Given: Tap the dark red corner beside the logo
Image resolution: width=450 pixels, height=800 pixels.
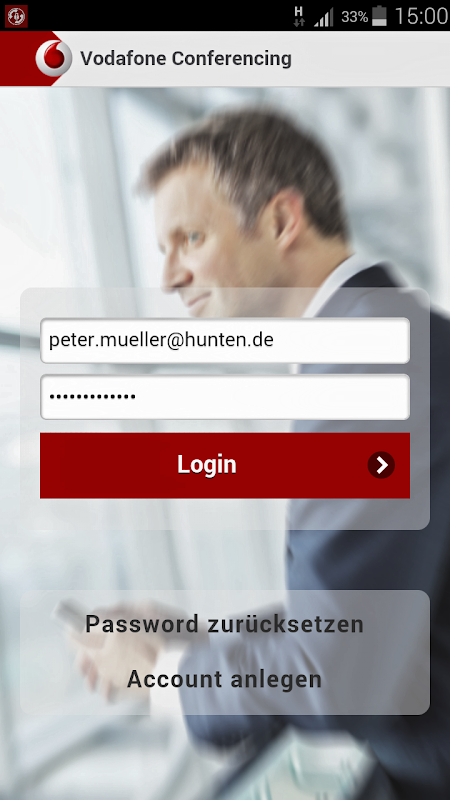Looking at the screenshot, I should click(16, 56).
